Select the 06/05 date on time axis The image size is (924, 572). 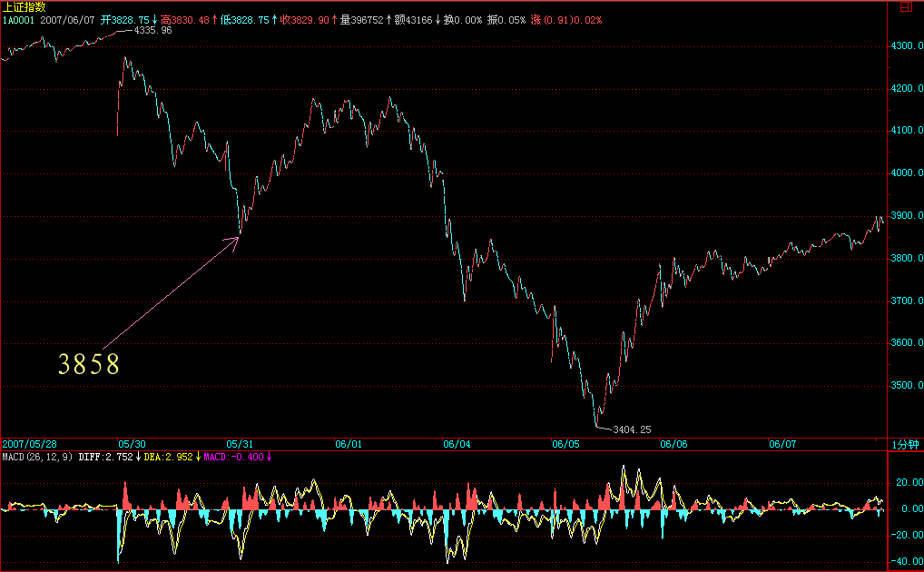[565, 444]
